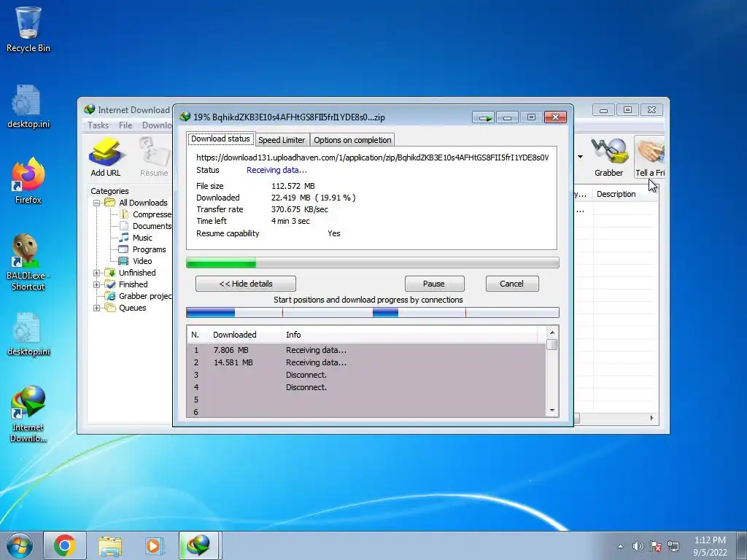Image resolution: width=747 pixels, height=560 pixels.
Task: Switch to the Download status tab
Action: tap(220, 139)
